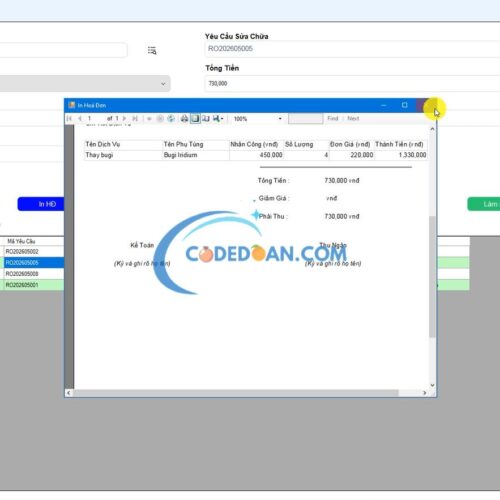Click the blue In HĐ button
Image resolution: width=500 pixels, height=500 pixels.
(x=41, y=204)
